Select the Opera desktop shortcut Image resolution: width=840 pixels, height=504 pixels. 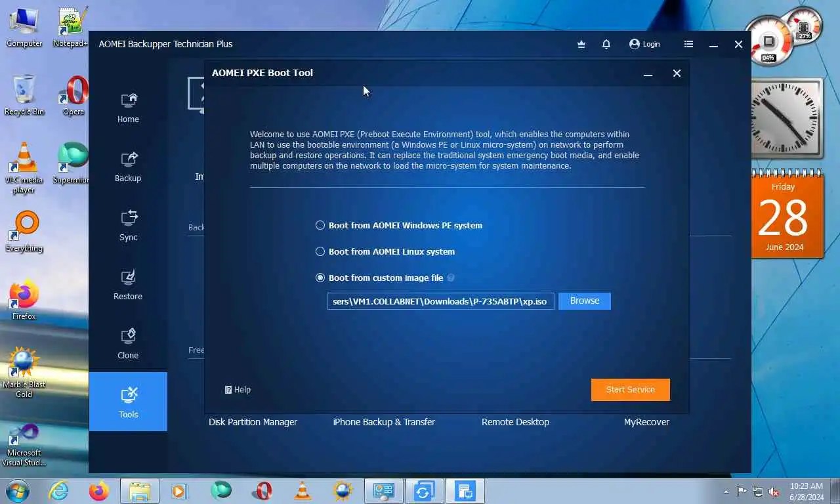73,95
